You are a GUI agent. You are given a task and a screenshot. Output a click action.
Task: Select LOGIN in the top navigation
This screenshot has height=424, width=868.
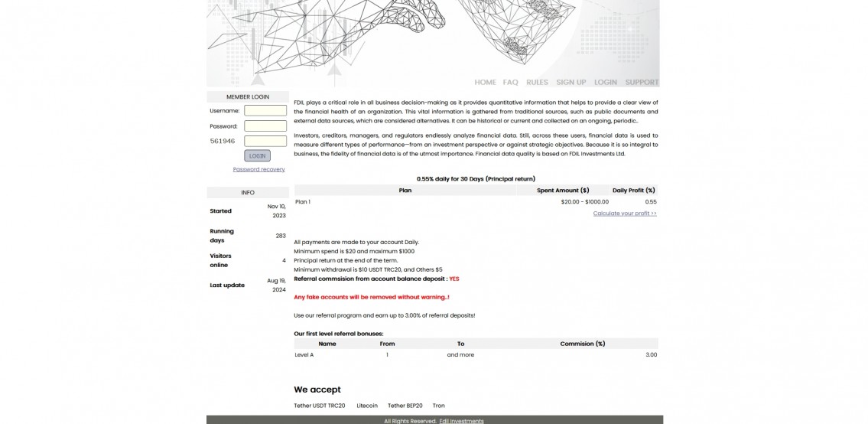click(605, 82)
